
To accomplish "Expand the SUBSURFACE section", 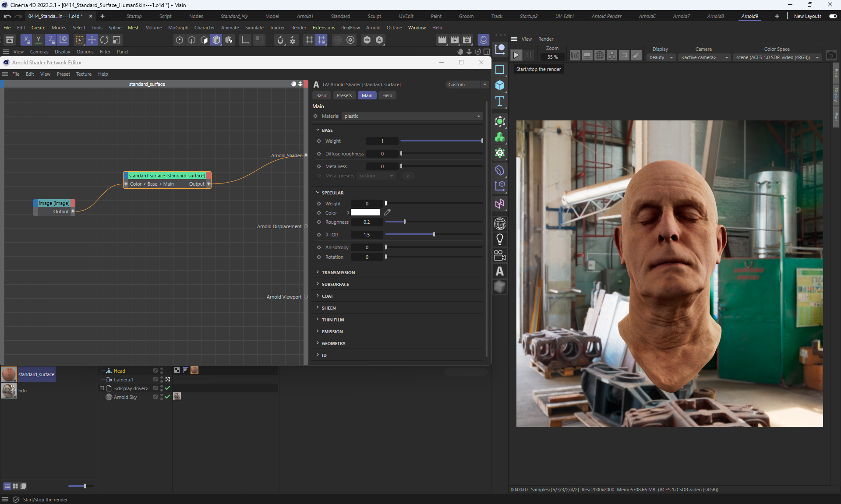I will coord(335,284).
